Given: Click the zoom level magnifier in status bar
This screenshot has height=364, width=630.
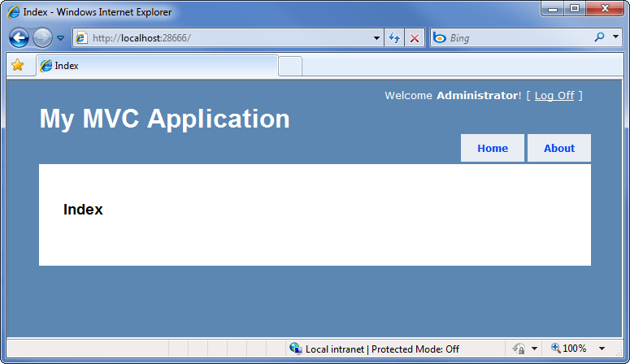Looking at the screenshot, I should pyautogui.click(x=556, y=349).
